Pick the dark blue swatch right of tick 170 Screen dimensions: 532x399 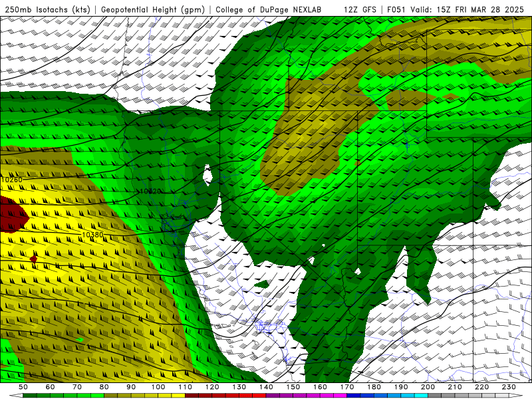(354, 396)
